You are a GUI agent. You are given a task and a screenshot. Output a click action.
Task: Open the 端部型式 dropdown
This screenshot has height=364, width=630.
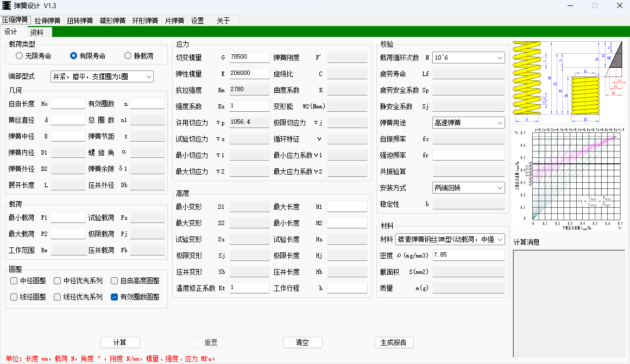[102, 76]
